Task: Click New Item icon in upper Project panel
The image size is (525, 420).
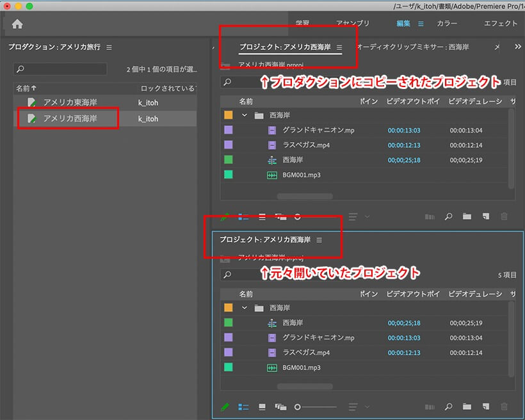Action: 485,216
